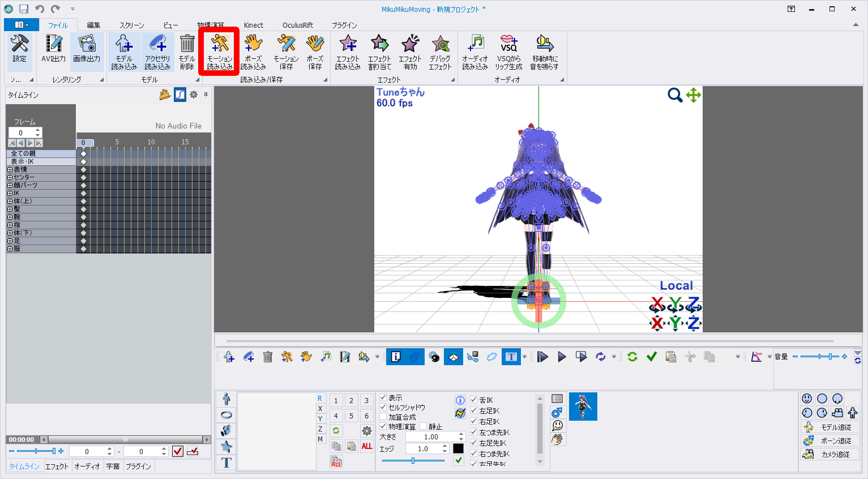Click the ボーン追従 button
This screenshot has height=479, width=868.
pos(830,440)
